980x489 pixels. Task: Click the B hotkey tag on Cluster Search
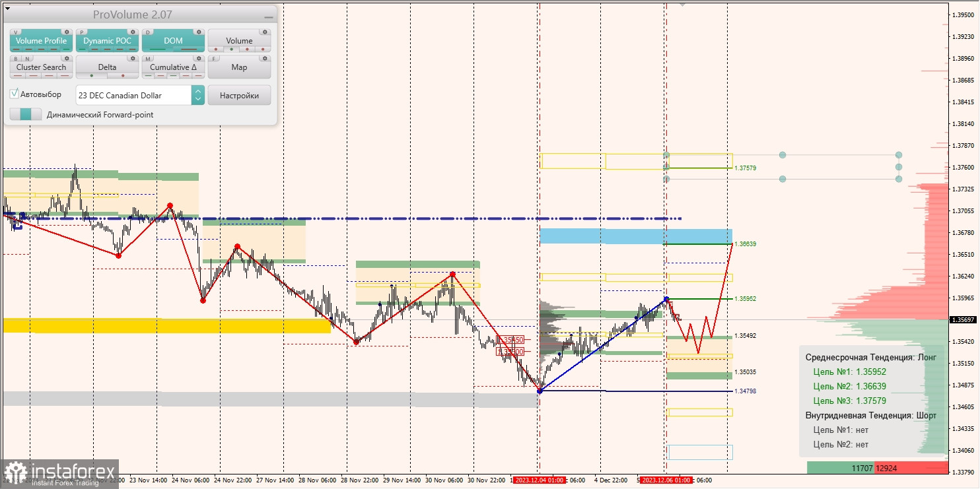pos(16,59)
